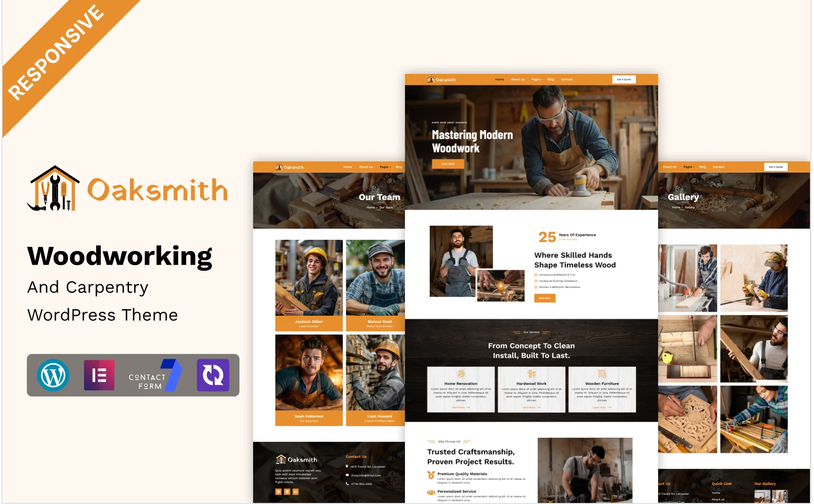Viewport: 814px width, 504px height.
Task: Click third orange social icon in team footer
Action: [x=296, y=491]
